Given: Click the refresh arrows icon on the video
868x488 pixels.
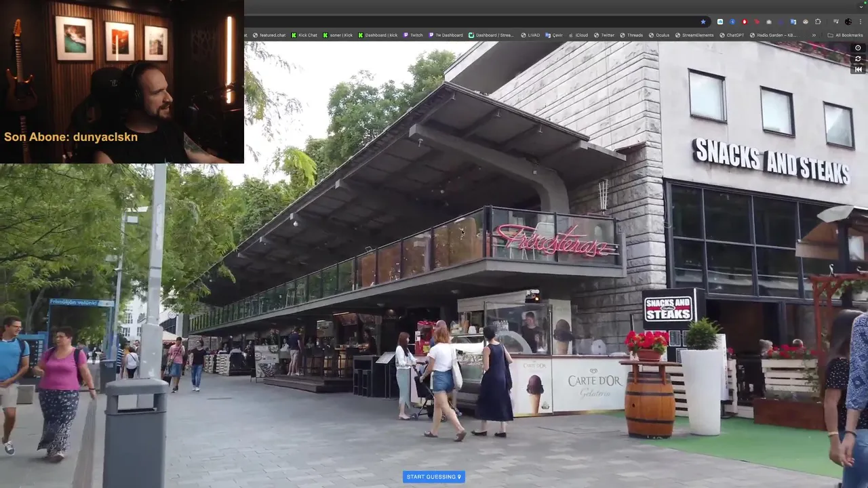Looking at the screenshot, I should pyautogui.click(x=858, y=59).
